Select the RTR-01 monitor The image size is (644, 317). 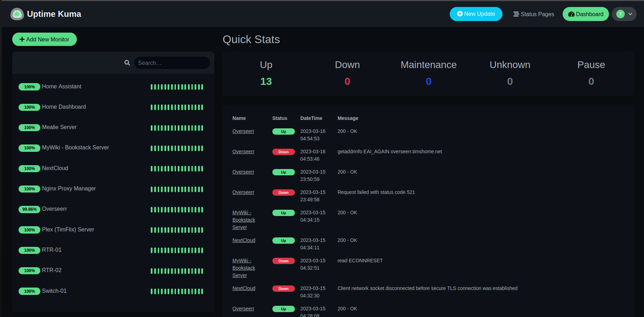tap(113, 250)
